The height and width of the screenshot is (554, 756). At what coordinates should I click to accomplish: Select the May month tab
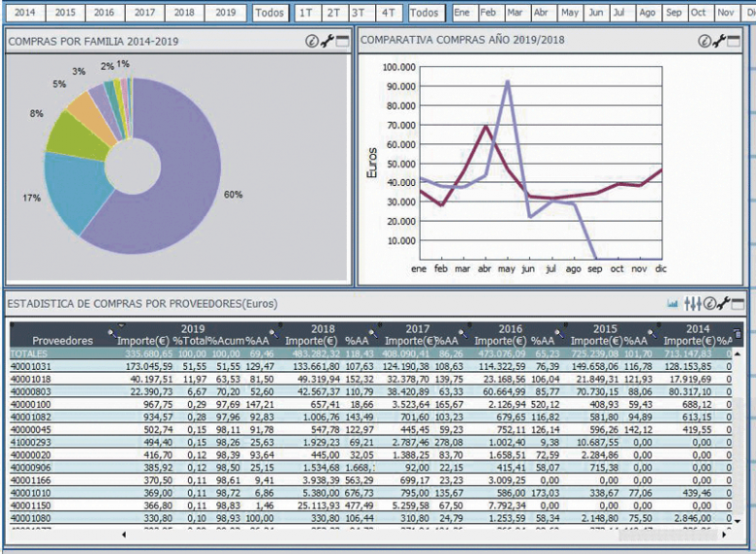coord(570,13)
